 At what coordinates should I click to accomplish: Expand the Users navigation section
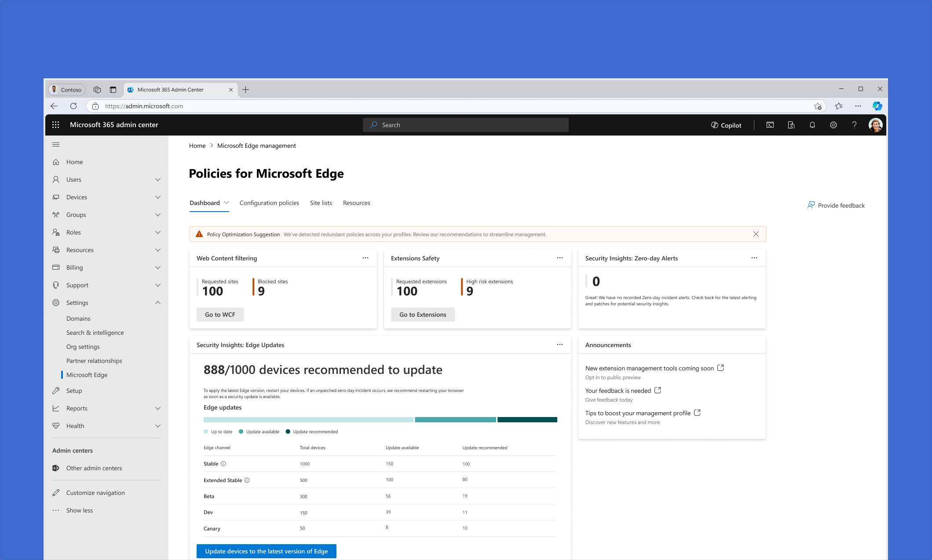point(158,179)
